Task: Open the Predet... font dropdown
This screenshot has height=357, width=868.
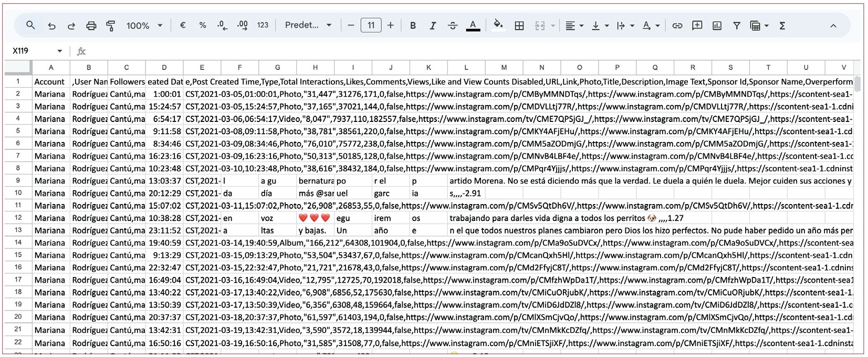Action: (x=308, y=25)
